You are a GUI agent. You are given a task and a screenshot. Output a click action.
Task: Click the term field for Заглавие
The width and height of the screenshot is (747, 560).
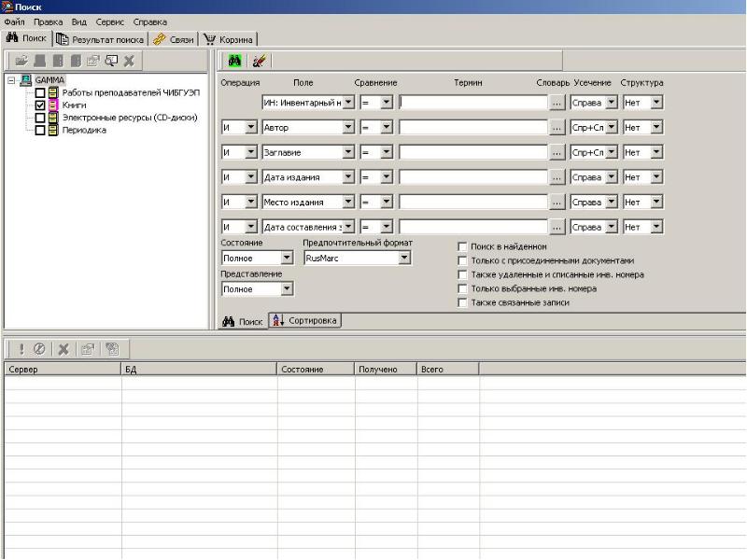pos(473,152)
